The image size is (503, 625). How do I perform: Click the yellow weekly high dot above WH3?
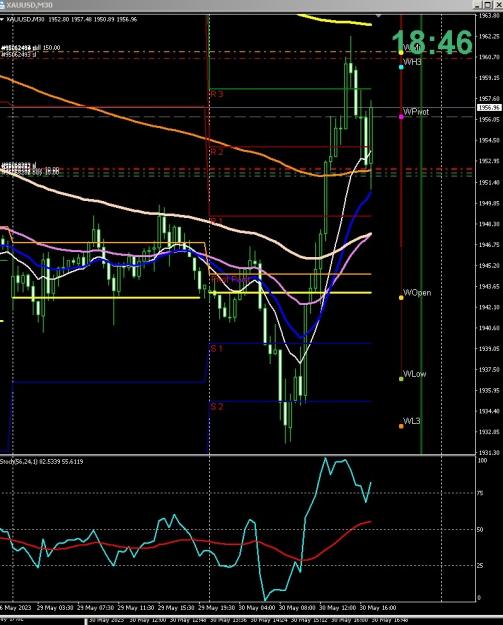coord(401,52)
